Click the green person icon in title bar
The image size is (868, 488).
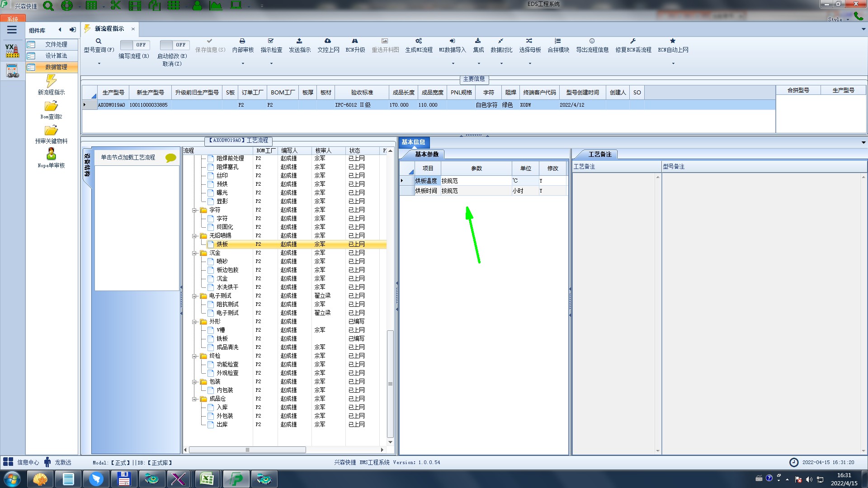tap(198, 6)
